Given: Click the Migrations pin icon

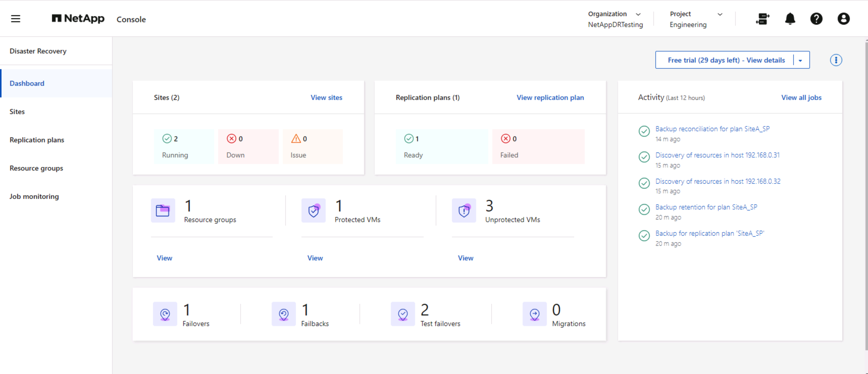Looking at the screenshot, I should click(x=534, y=314).
